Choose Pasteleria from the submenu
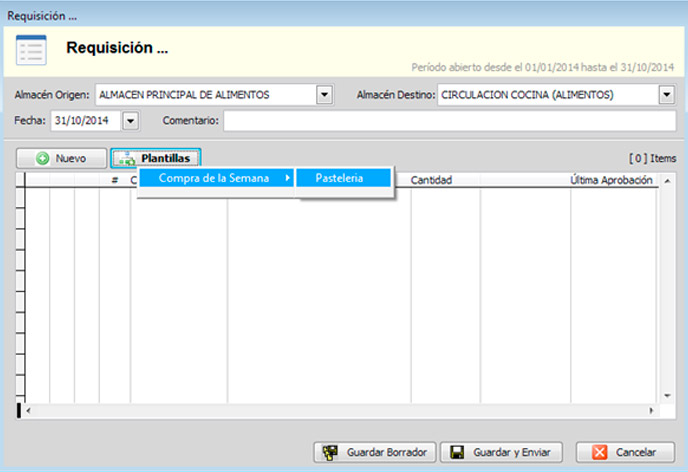Viewport: 688px width, 472px height. pyautogui.click(x=339, y=178)
